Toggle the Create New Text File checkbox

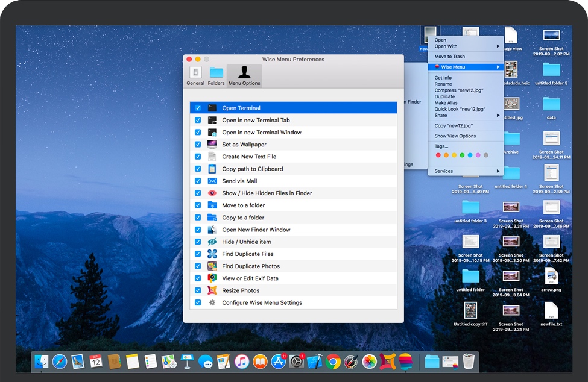tap(198, 157)
